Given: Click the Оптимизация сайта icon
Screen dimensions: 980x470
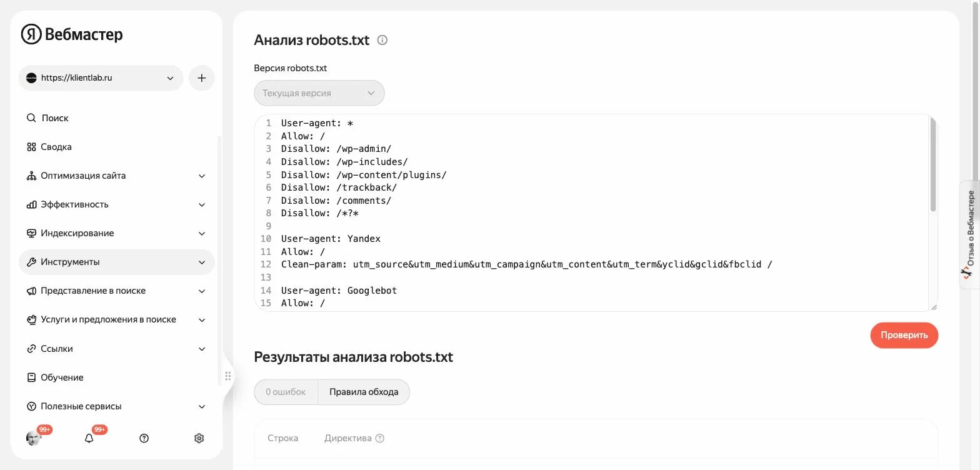Looking at the screenshot, I should tap(31, 176).
